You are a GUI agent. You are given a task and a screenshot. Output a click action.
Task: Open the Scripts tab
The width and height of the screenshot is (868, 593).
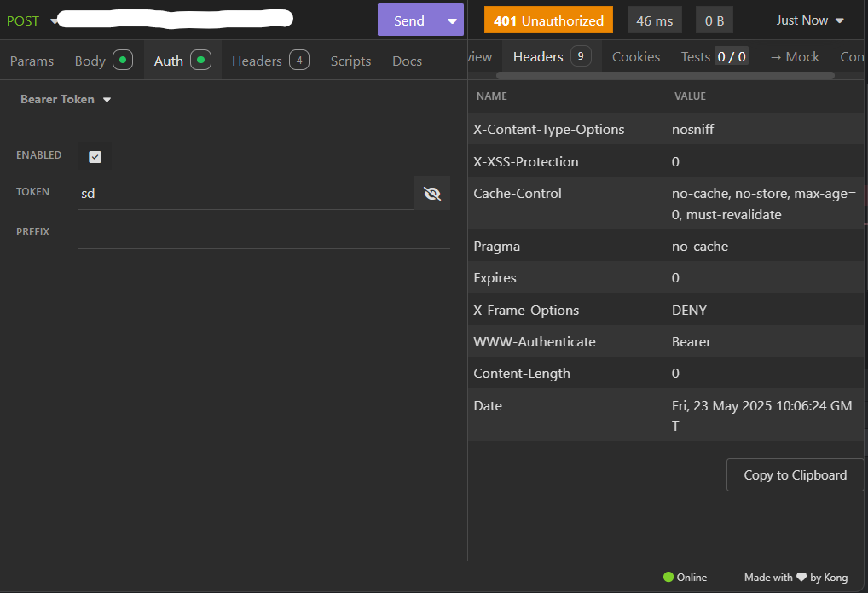(350, 61)
